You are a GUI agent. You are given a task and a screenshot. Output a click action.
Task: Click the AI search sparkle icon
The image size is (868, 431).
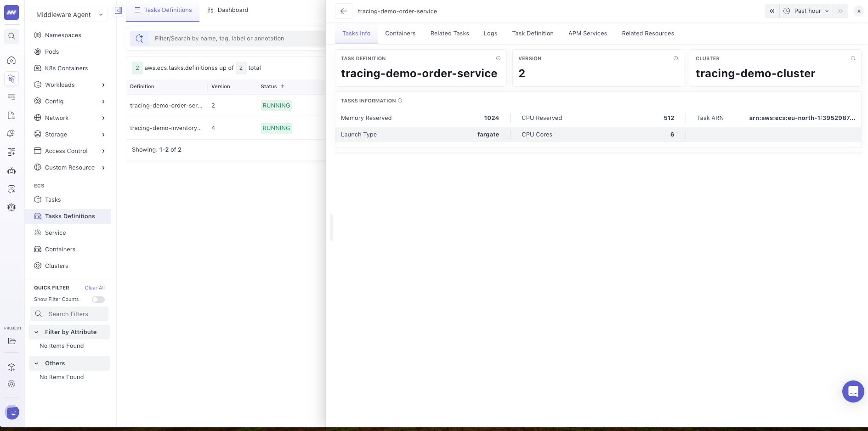(139, 39)
